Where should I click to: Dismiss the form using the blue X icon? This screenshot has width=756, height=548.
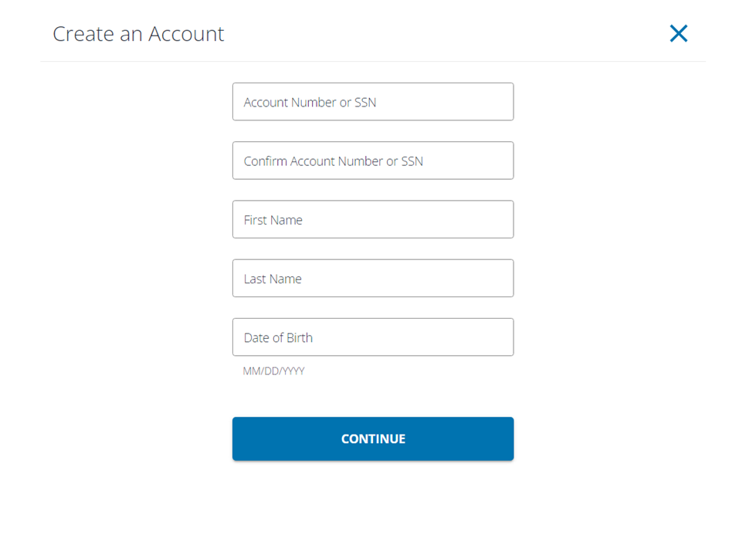pos(678,33)
